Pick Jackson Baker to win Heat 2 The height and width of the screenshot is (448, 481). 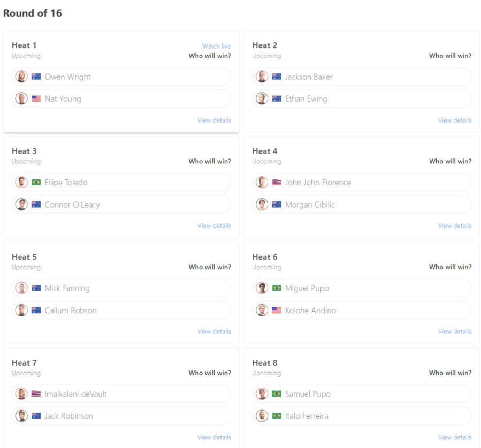pyautogui.click(x=362, y=77)
